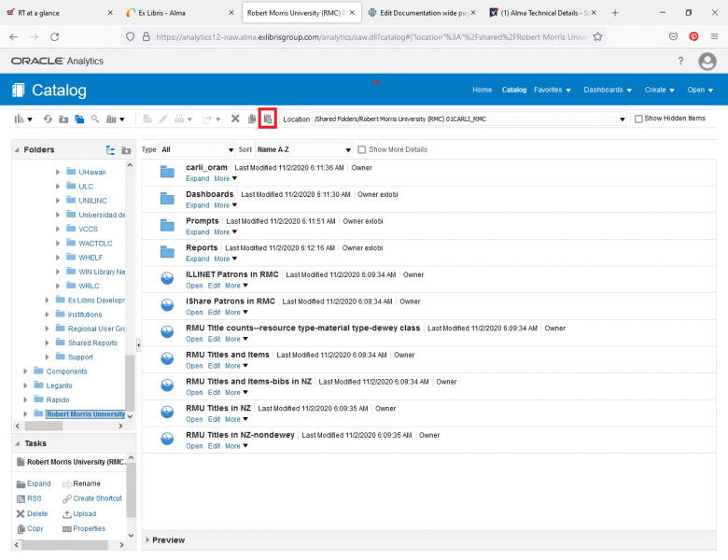Click RSS task link
The image size is (728, 560).
coord(34,498)
